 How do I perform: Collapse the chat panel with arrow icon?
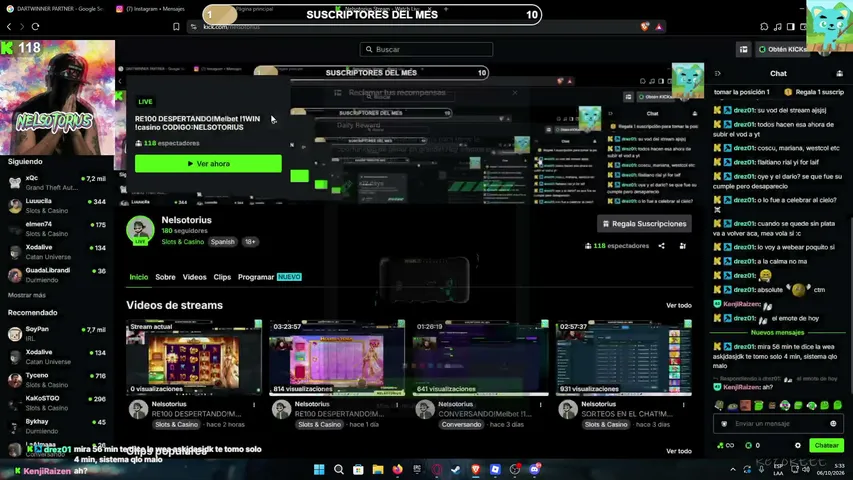point(718,73)
